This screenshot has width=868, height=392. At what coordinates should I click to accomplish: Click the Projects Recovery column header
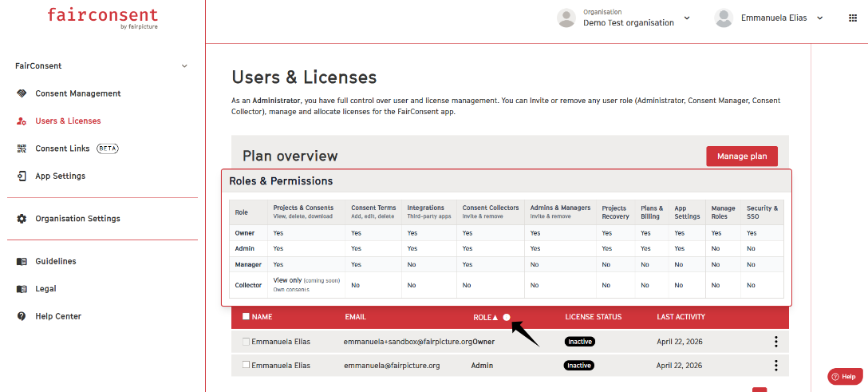pyautogui.click(x=616, y=212)
